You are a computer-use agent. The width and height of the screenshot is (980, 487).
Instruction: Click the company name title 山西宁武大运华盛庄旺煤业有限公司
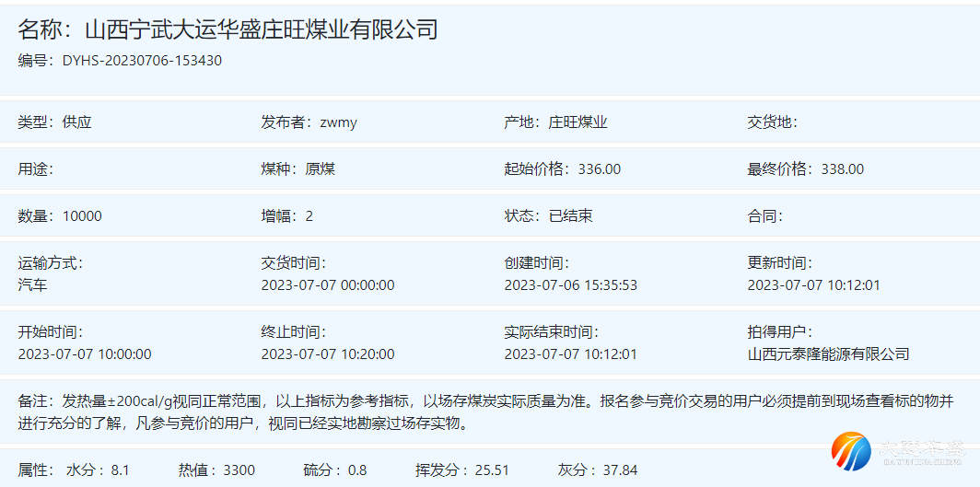[x=261, y=29]
